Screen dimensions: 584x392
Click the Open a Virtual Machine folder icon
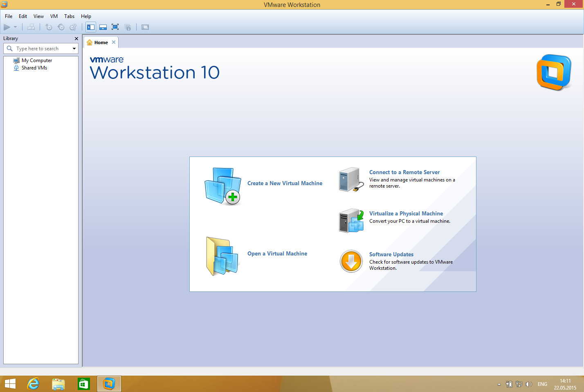222,256
